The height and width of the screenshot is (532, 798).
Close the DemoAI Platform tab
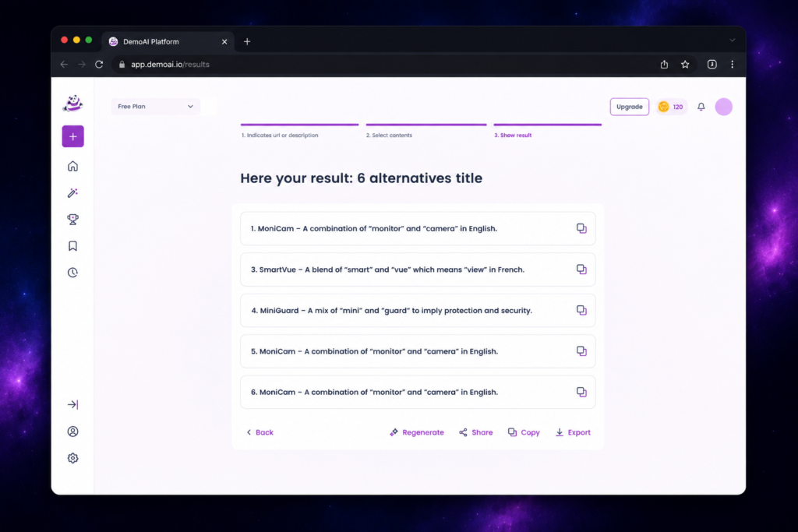click(224, 42)
